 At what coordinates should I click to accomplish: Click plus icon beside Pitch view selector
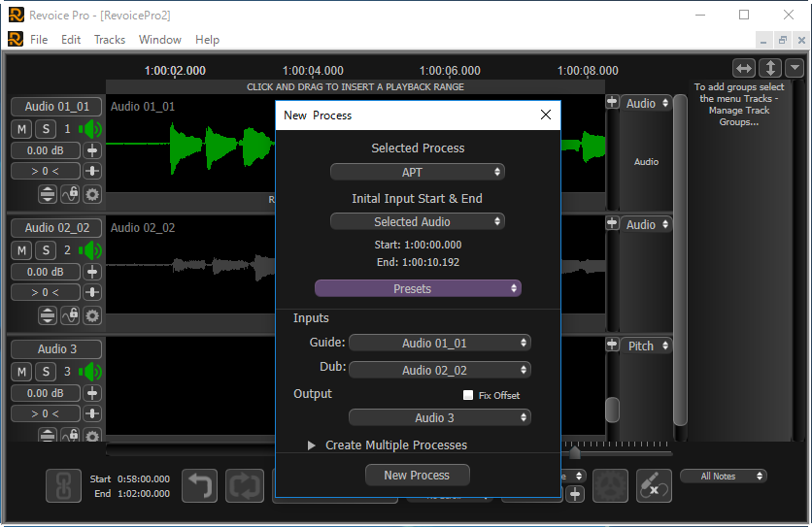[x=612, y=345]
